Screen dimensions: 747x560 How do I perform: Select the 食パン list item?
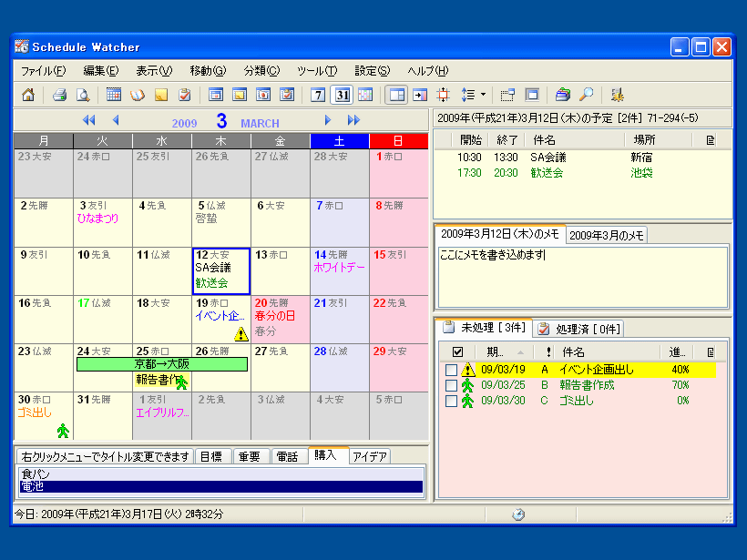tap(221, 474)
